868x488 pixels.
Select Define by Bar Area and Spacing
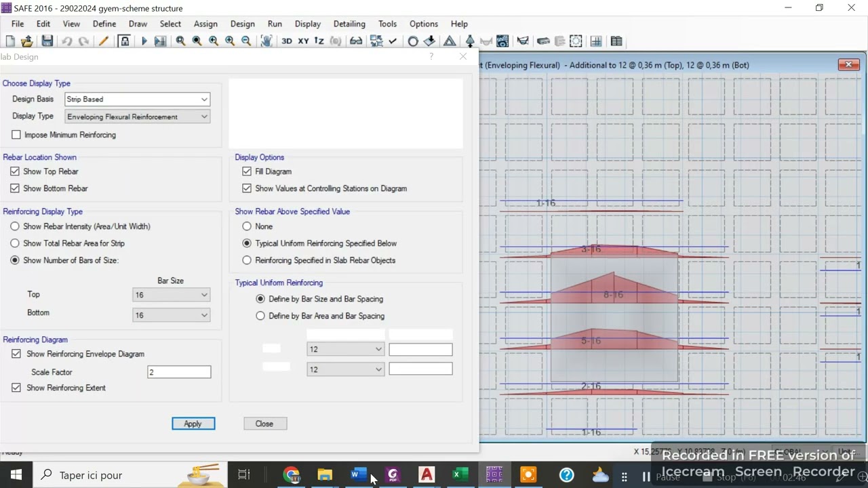tap(260, 316)
